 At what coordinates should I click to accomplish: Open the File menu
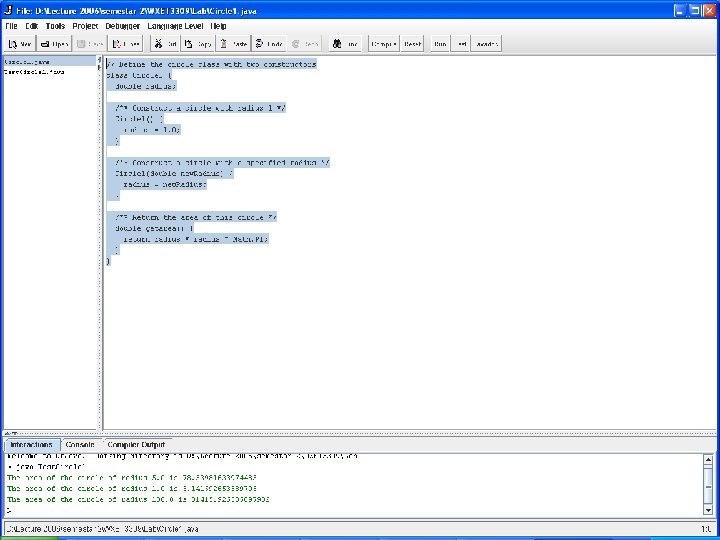click(11, 26)
